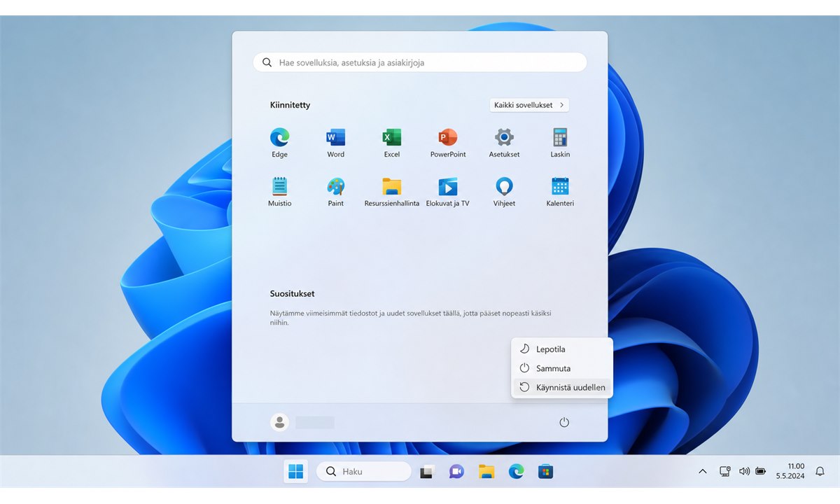Image resolution: width=840 pixels, height=504 pixels.
Task: Click the battery icon in system tray
Action: pos(761,472)
